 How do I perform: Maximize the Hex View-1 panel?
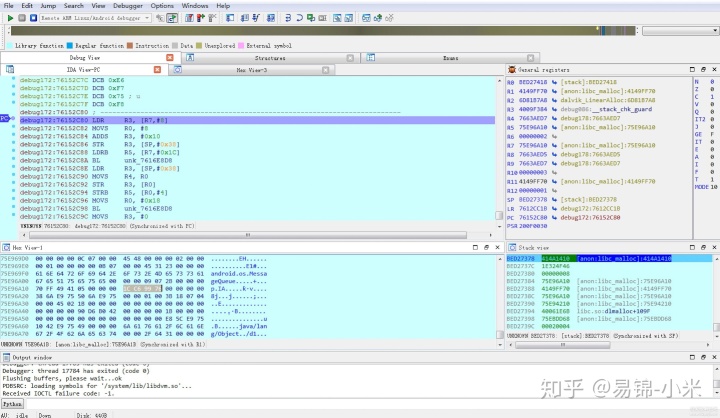pyautogui.click(x=475, y=247)
